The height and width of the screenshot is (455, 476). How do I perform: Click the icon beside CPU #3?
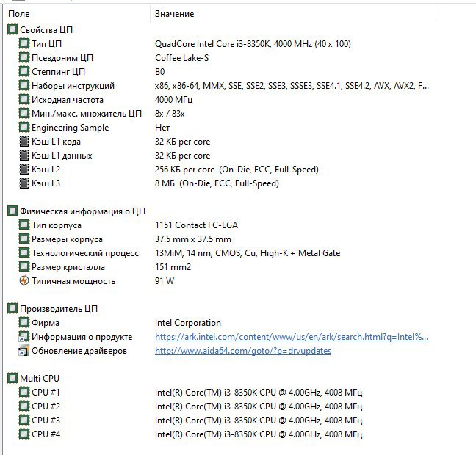click(24, 420)
